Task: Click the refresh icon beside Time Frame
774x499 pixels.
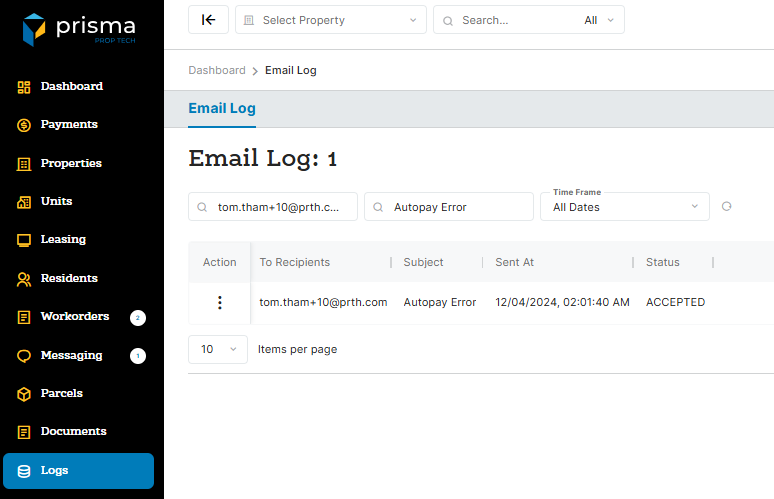Action: [x=727, y=207]
